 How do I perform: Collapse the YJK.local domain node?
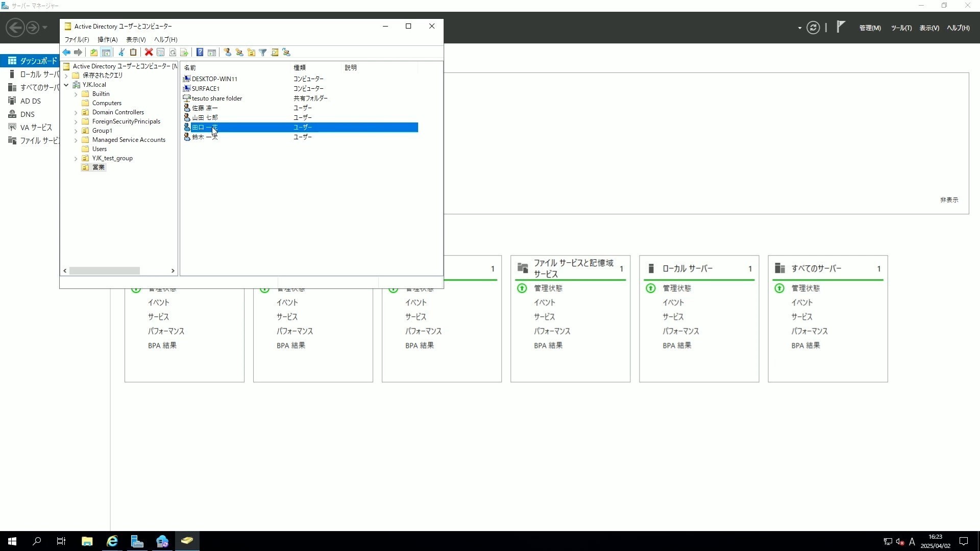[x=66, y=85]
